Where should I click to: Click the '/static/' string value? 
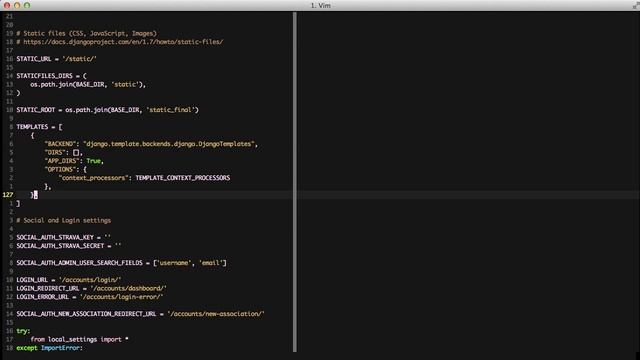pyautogui.click(x=80, y=59)
